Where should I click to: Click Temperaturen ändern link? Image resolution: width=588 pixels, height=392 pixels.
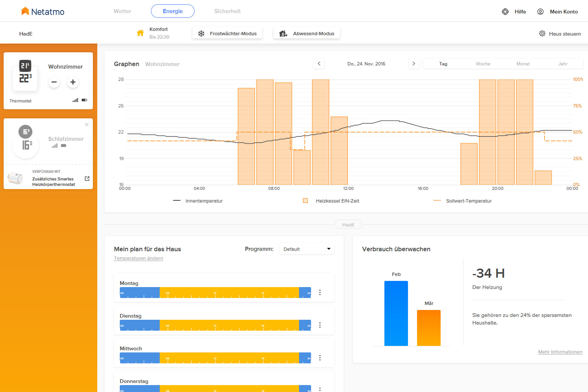tap(138, 258)
